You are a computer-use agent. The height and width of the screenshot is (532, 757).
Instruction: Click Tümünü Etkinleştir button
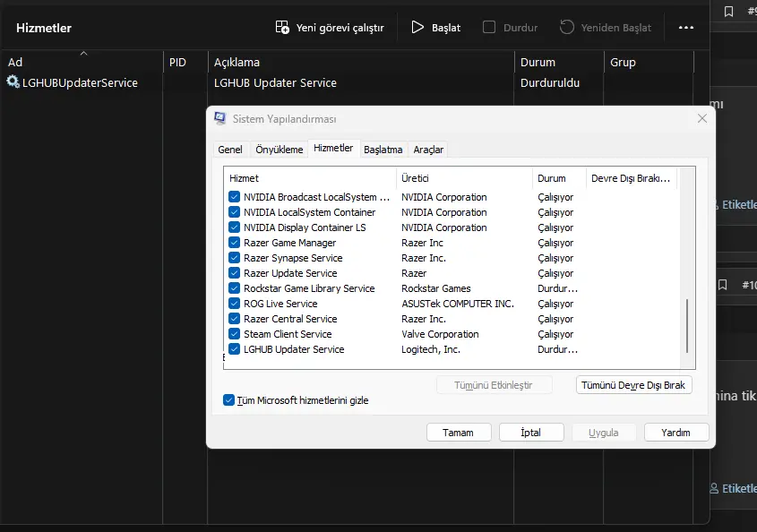click(x=494, y=385)
